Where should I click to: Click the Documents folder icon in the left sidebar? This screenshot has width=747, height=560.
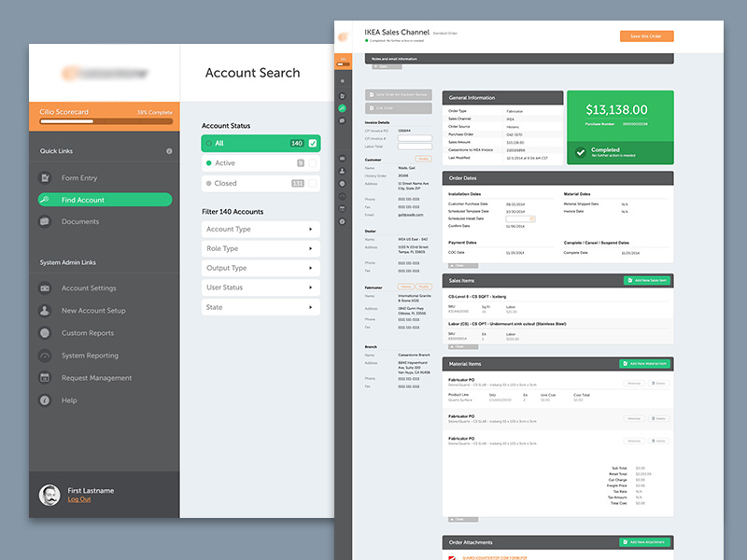(x=45, y=221)
